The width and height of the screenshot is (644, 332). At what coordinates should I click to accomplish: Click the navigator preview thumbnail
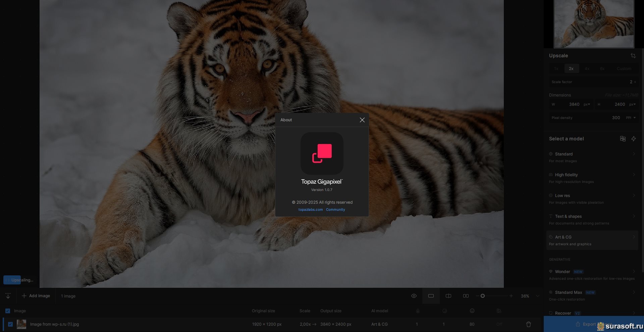tap(594, 24)
